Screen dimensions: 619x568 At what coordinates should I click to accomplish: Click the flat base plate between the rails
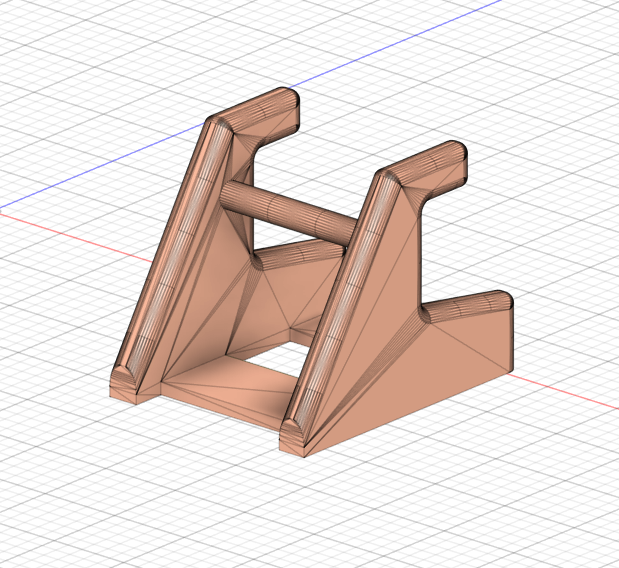point(233,389)
